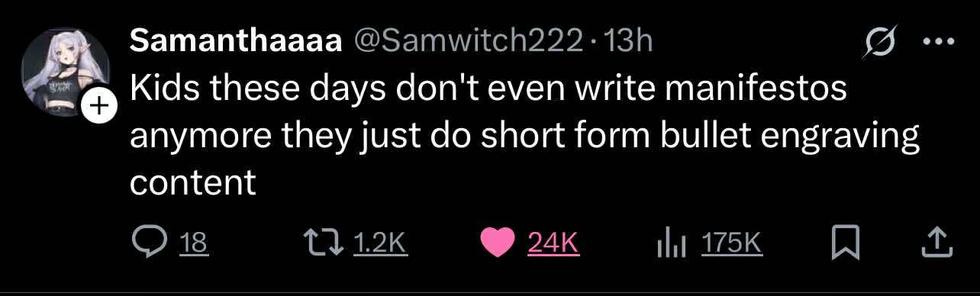This screenshot has height=296, width=980.
Task: Expand the three-dot more options menu
Action: point(939,43)
